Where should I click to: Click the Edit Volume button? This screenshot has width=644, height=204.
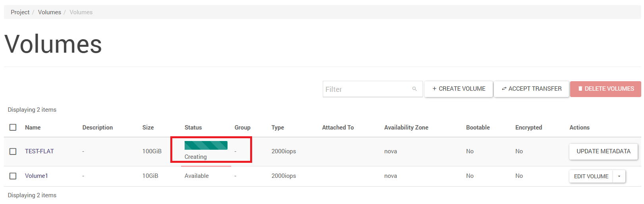tap(591, 176)
